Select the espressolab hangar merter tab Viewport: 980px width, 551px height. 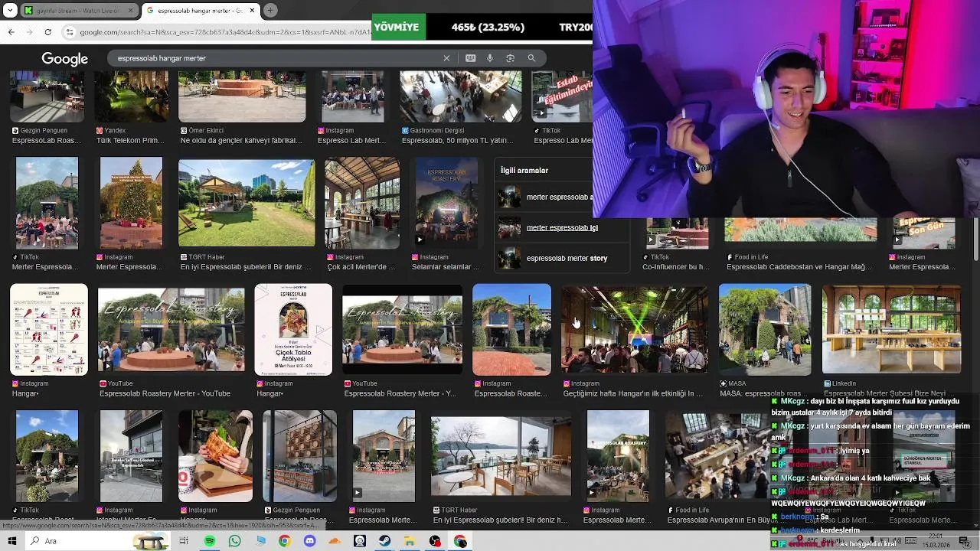[x=201, y=11]
